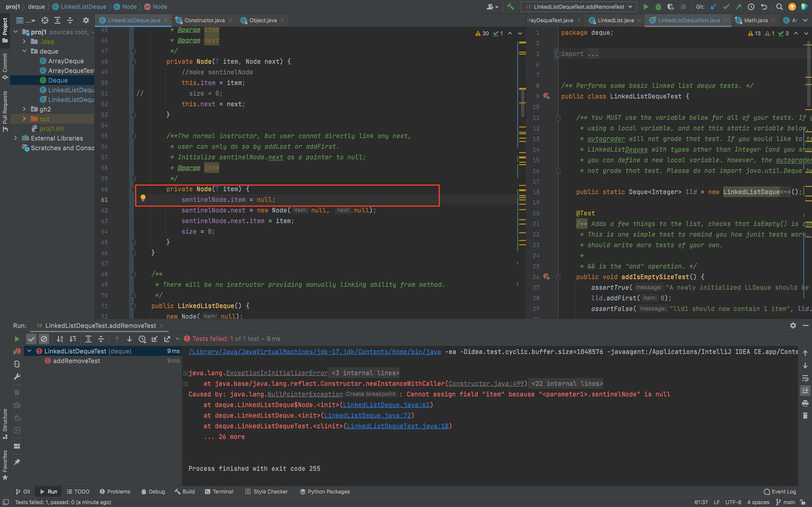
Task: Click the Debug bug icon in top toolbar
Action: (x=658, y=7)
